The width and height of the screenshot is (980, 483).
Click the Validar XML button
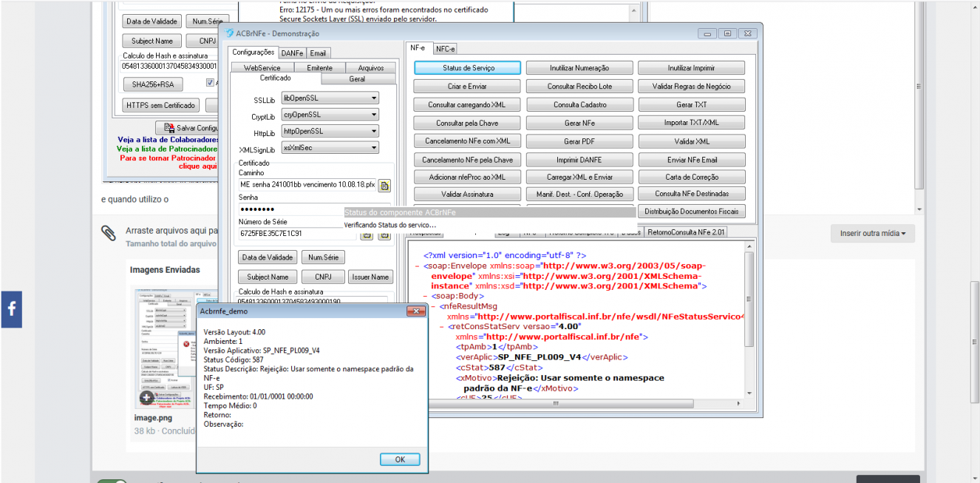[x=692, y=141]
